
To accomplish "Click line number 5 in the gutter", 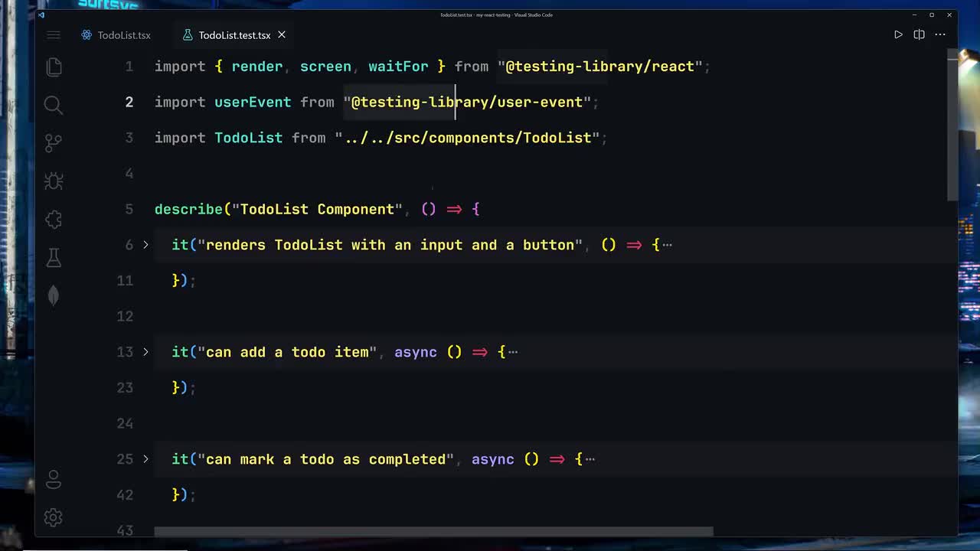I will 129,209.
